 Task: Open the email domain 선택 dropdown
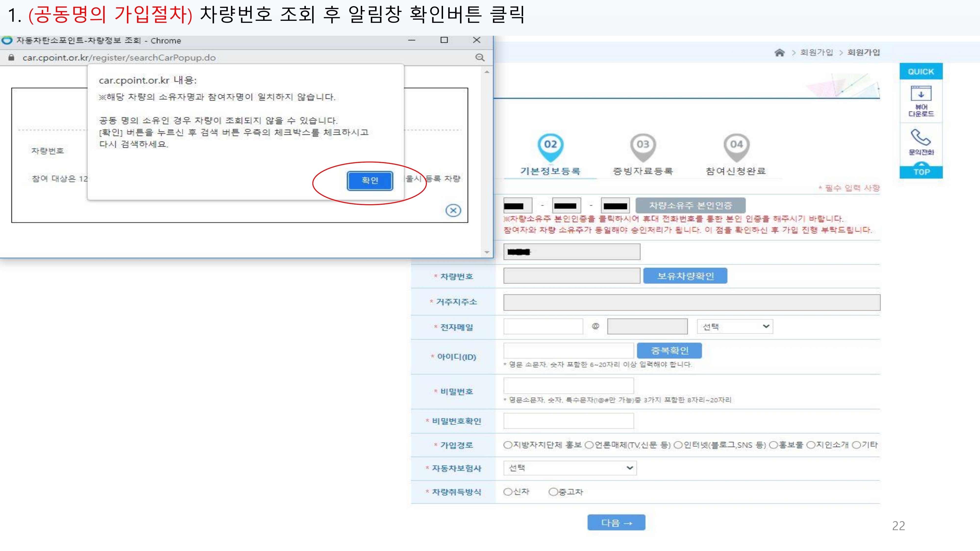point(735,327)
